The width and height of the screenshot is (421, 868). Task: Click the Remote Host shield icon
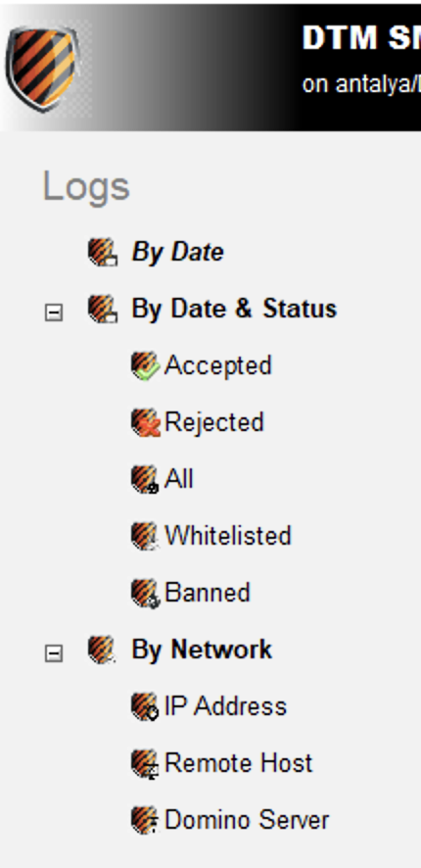click(146, 763)
